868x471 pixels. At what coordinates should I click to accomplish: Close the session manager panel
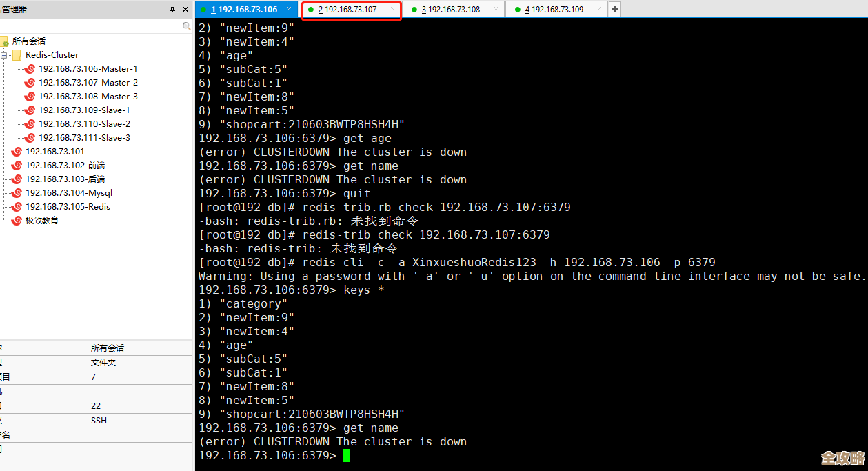tap(185, 10)
